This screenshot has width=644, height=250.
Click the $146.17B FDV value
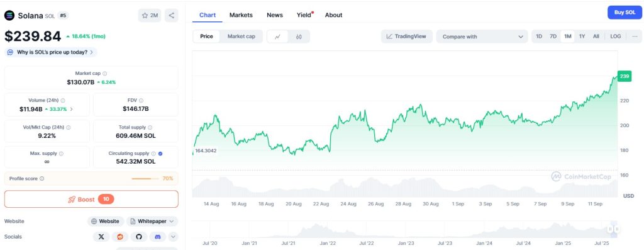(136, 109)
